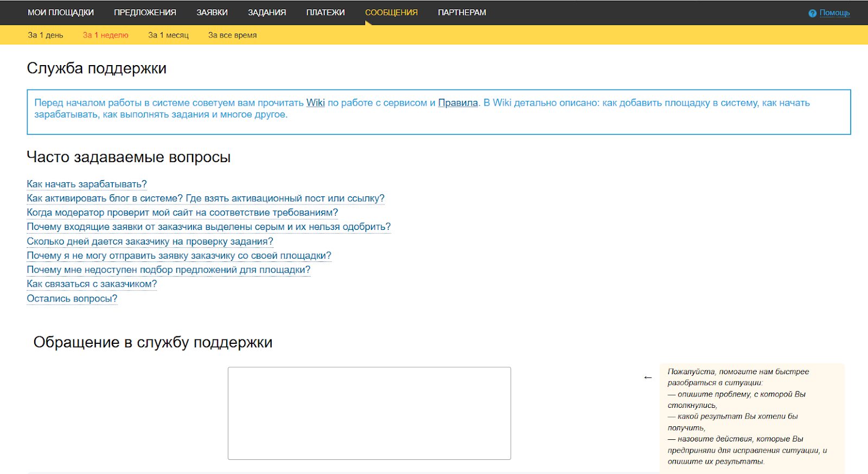Switch to the Задания section
868x474 pixels.
[267, 12]
